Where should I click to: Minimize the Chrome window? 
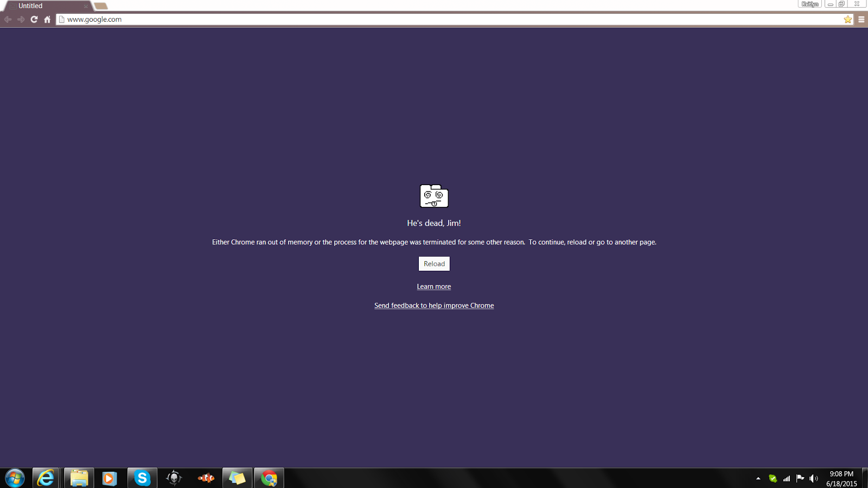830,4
